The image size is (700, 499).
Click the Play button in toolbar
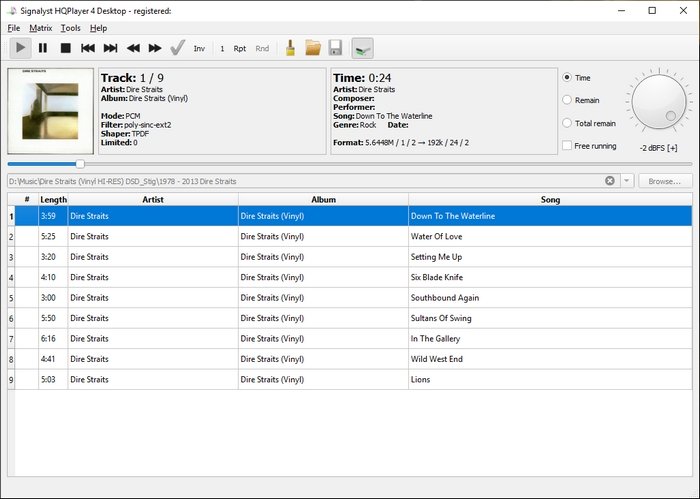(x=21, y=47)
